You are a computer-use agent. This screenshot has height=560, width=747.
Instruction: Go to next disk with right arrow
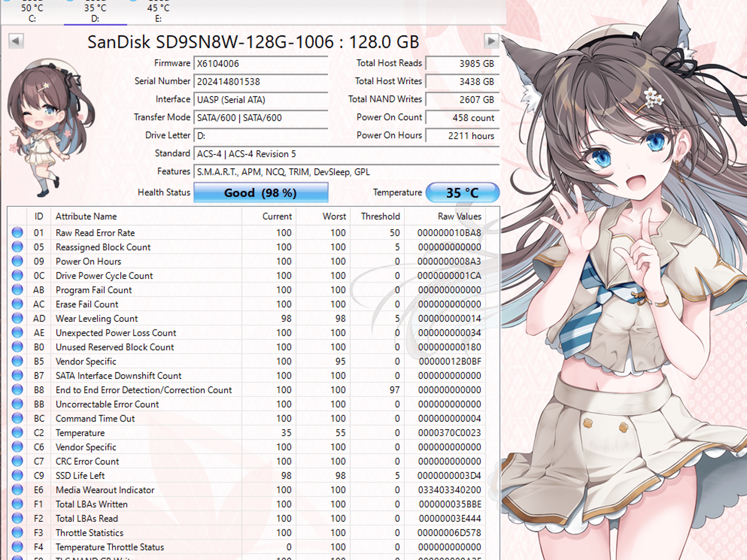pos(491,41)
